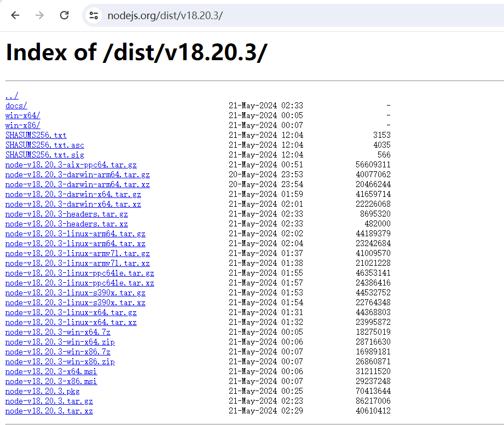Download node-v18.20.3-x64.msi installer
Viewport: 504px width, 425px height.
(x=51, y=372)
